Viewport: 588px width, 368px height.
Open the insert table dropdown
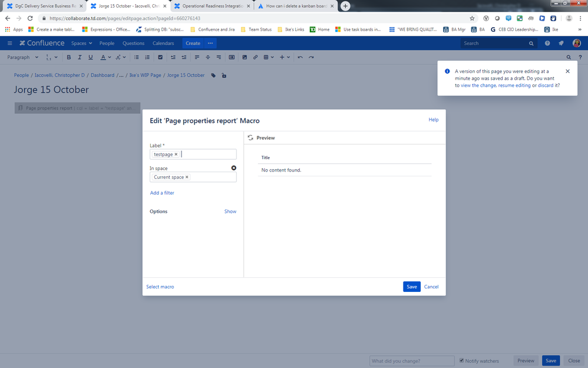(269, 57)
